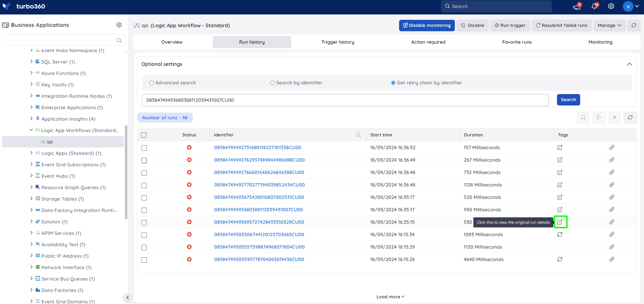Viewport: 644px width, 304px height.
Task: Select the qa workflow tree item
Action: [63, 142]
